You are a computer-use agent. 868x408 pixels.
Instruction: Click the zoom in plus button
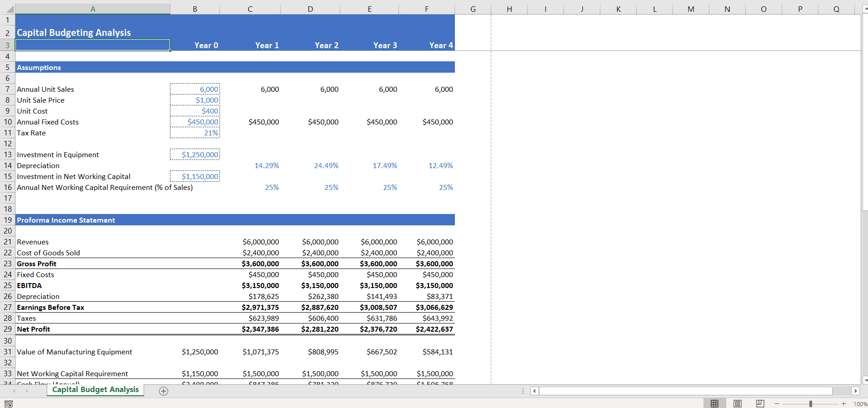click(844, 403)
